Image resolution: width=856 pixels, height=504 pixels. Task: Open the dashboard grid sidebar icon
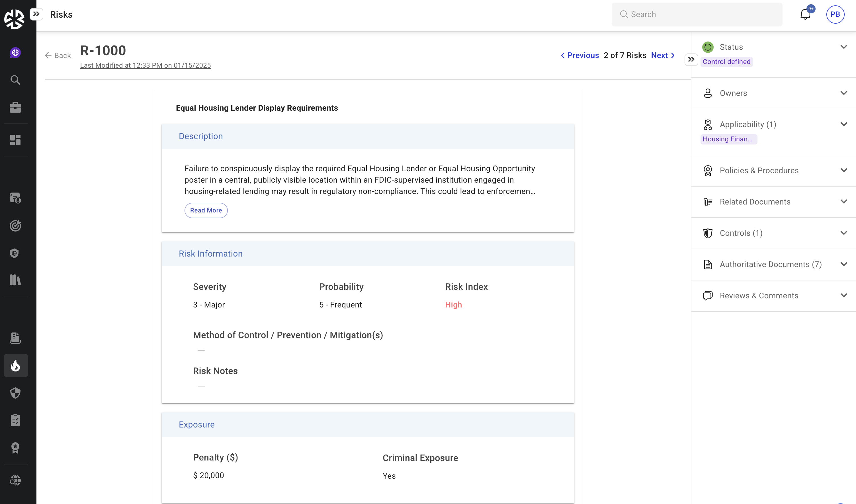click(x=15, y=140)
